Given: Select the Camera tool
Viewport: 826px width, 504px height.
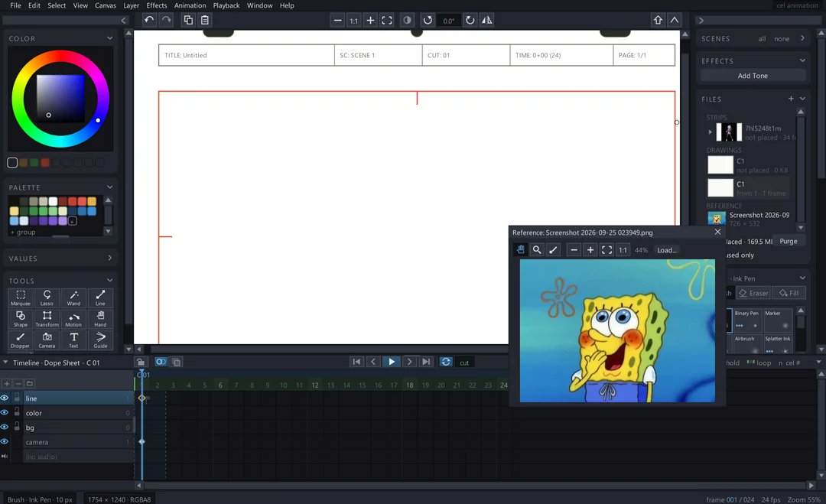Looking at the screenshot, I should [47, 340].
